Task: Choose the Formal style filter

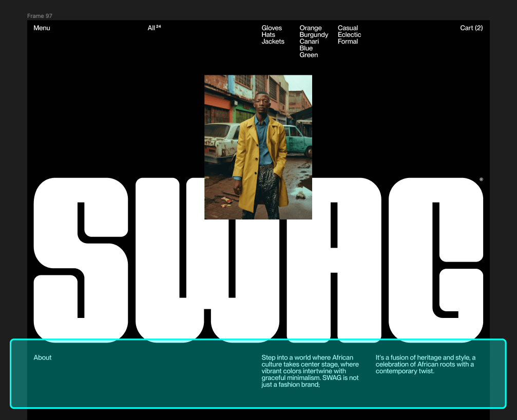Action: [x=348, y=41]
